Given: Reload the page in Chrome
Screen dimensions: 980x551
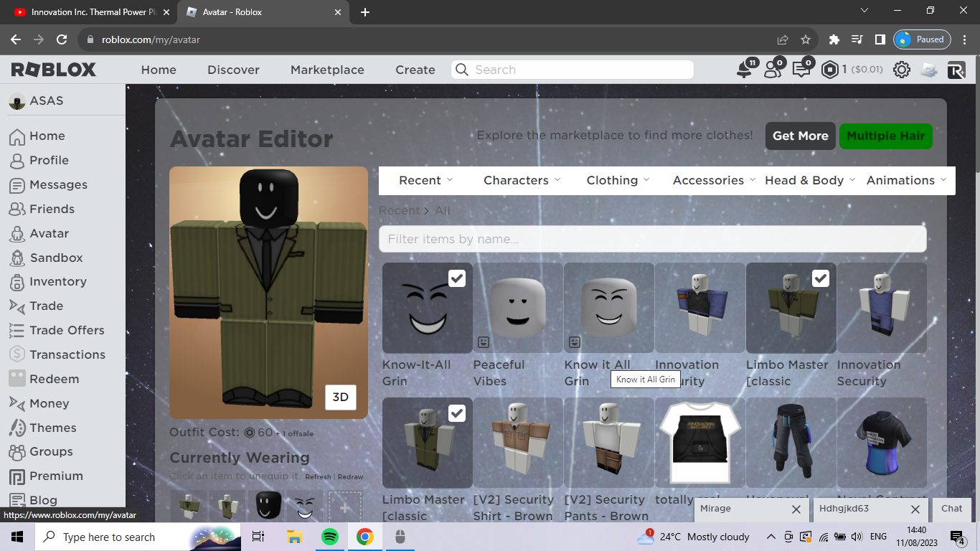Looking at the screenshot, I should click(62, 39).
